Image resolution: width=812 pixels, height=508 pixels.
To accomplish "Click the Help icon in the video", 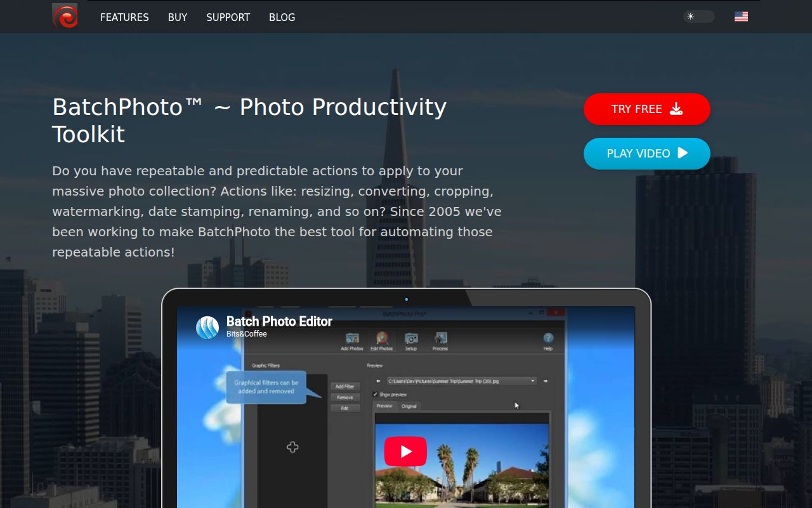I will [548, 341].
